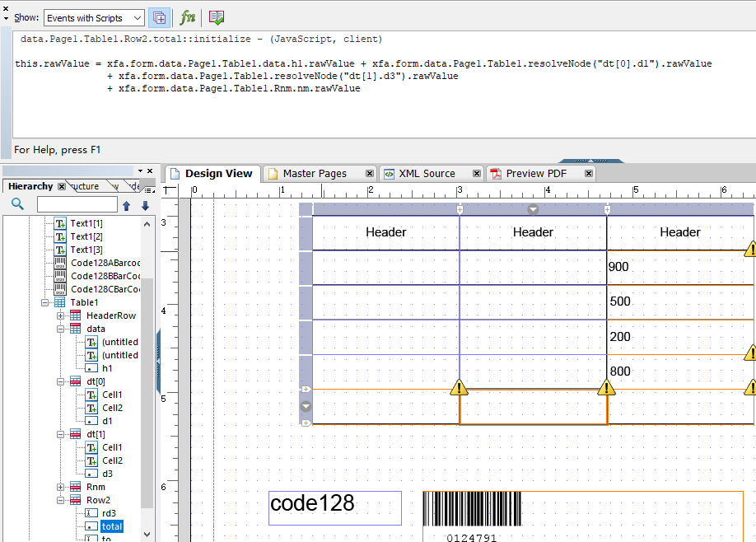Image resolution: width=756 pixels, height=542 pixels.
Task: Expand the HeaderRow tree node
Action: click(61, 315)
